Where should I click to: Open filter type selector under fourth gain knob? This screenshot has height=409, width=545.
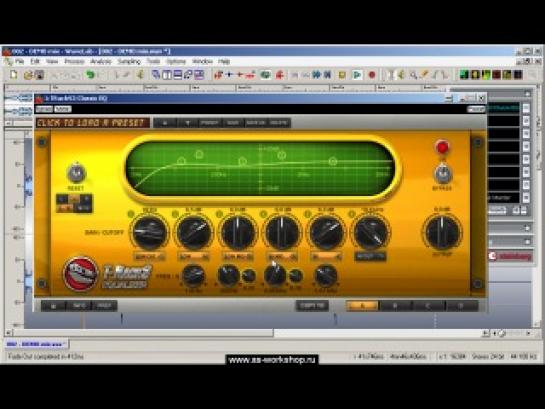[x=282, y=257]
